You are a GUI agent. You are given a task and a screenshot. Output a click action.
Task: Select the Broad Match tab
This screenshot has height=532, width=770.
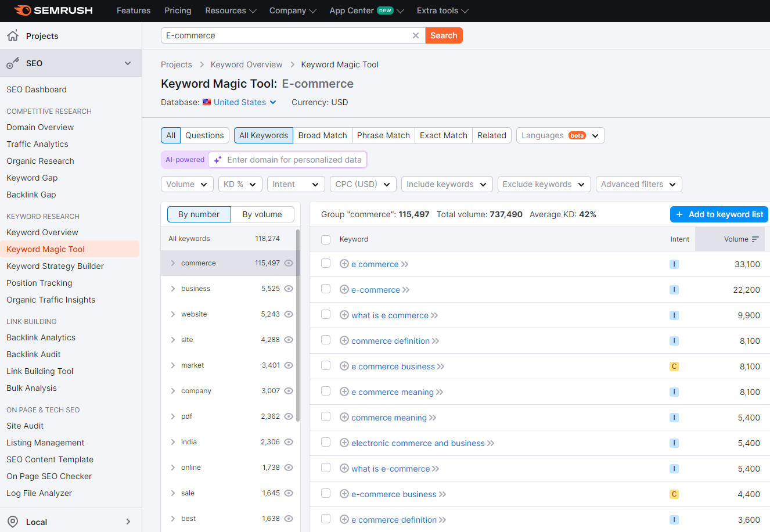coord(323,135)
